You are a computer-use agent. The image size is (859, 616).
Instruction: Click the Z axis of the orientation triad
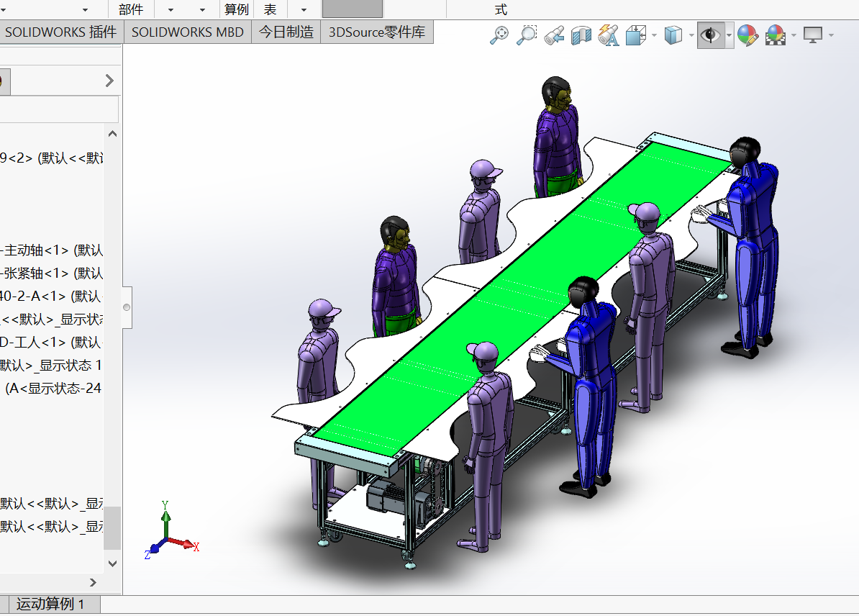coord(155,548)
